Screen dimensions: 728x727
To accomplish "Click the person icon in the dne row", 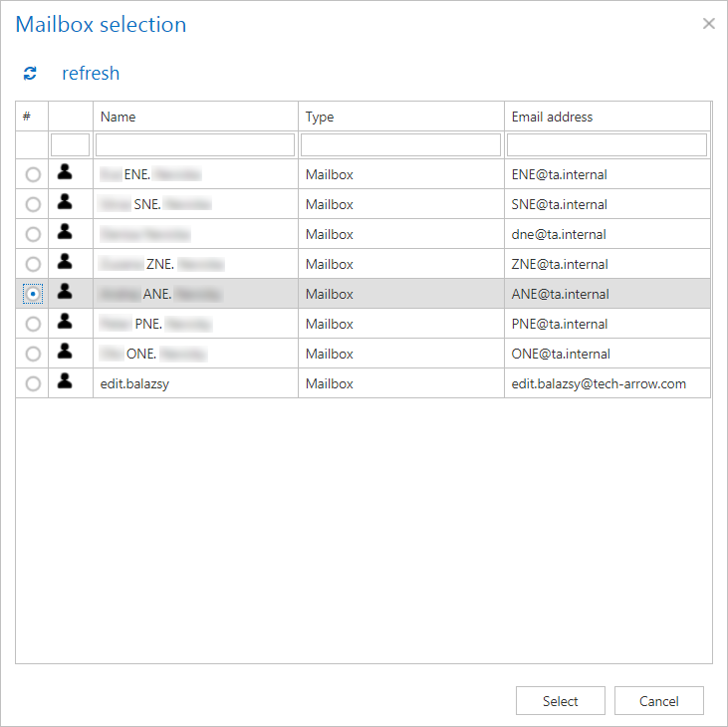I will coord(65,233).
